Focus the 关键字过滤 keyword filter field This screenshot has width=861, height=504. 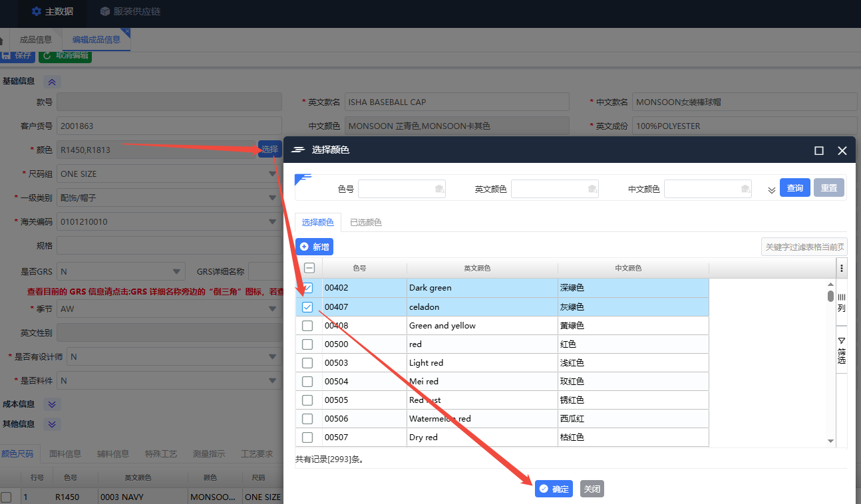click(804, 247)
